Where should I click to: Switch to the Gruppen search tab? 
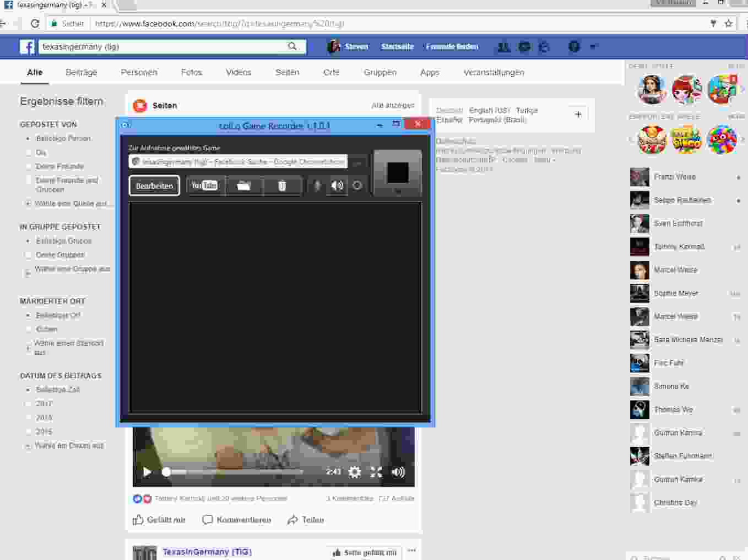pos(380,72)
